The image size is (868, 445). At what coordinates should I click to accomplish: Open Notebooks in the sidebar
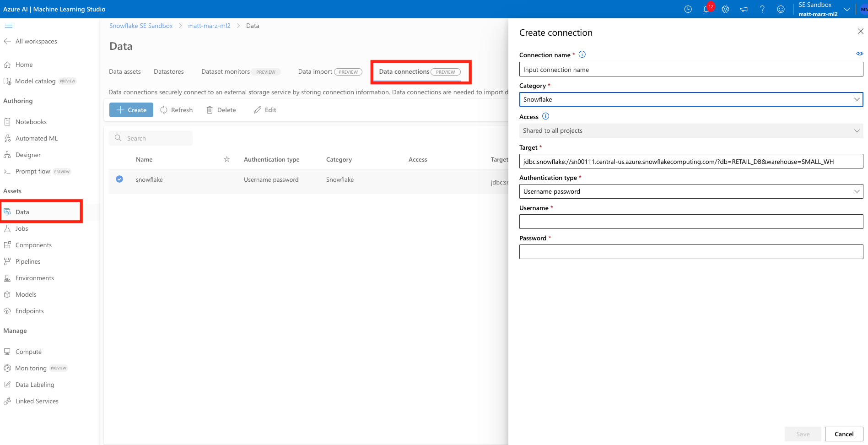(31, 122)
